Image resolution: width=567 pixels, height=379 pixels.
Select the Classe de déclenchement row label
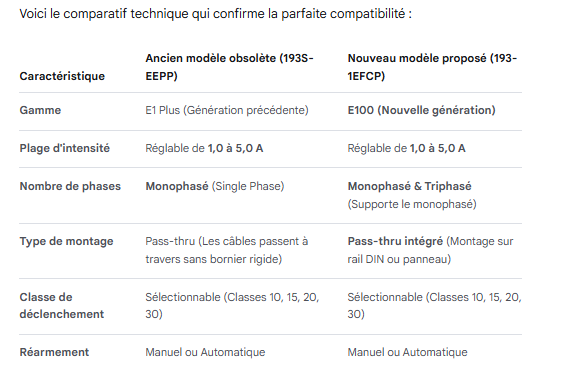point(61,306)
